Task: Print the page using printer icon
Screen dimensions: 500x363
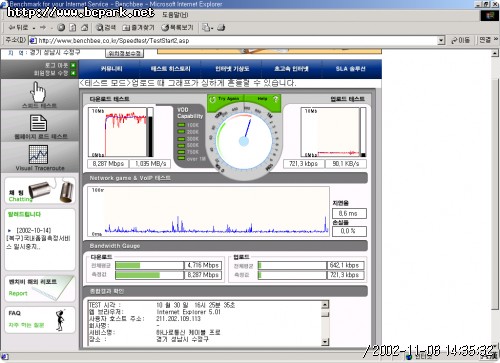Action: point(221,28)
